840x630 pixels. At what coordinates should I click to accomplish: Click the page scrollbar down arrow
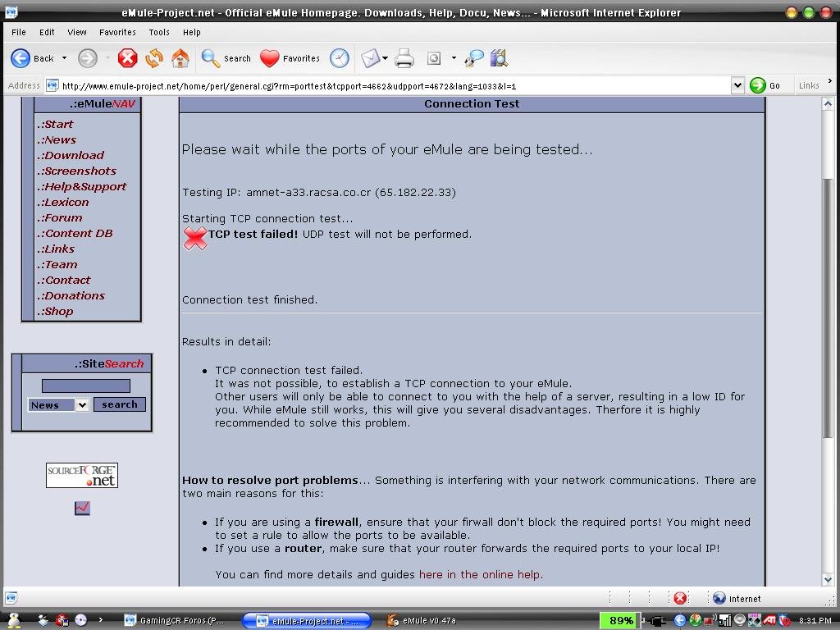click(828, 579)
